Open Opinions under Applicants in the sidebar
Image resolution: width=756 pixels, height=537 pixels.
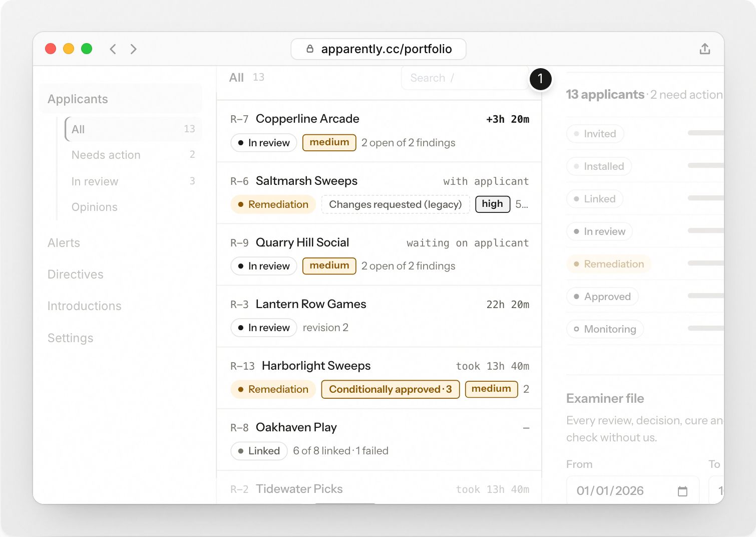tap(133, 207)
